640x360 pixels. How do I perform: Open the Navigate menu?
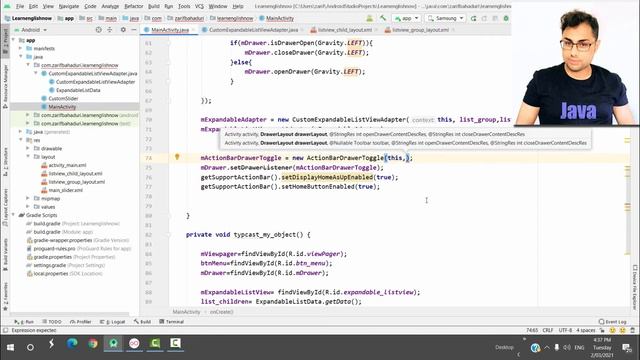click(69, 6)
